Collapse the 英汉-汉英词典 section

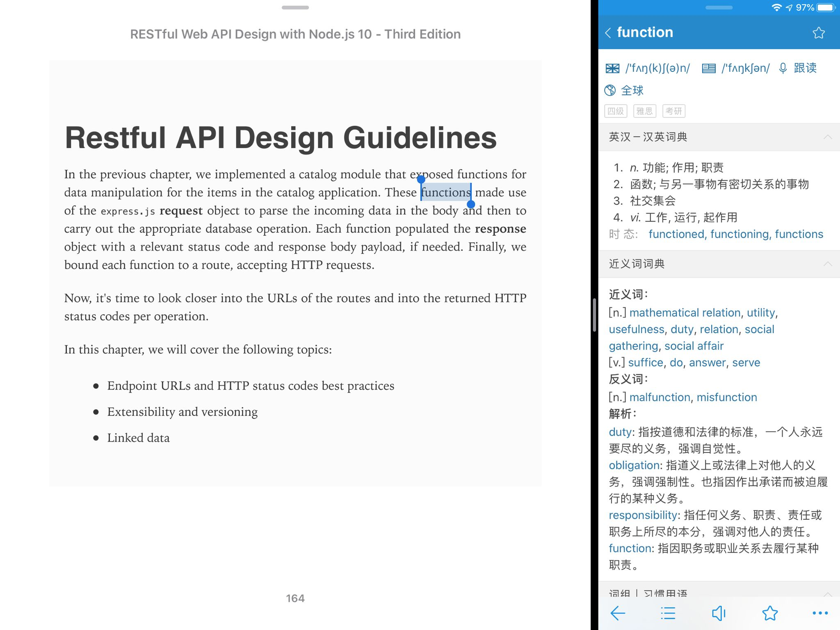tap(827, 137)
